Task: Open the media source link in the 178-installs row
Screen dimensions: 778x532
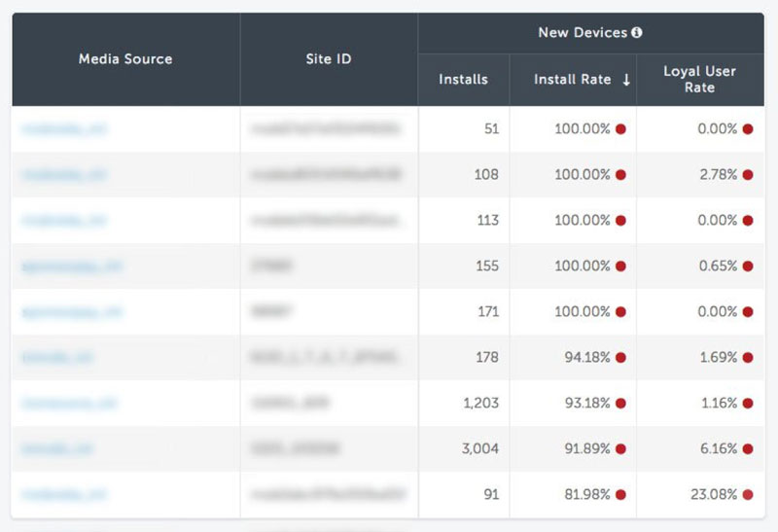Action: click(57, 357)
